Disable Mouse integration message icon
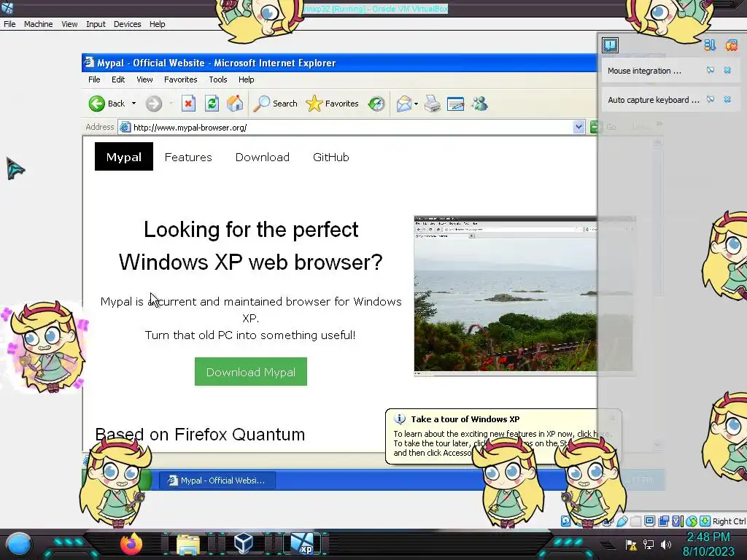The width and height of the screenshot is (747, 560). 711,71
